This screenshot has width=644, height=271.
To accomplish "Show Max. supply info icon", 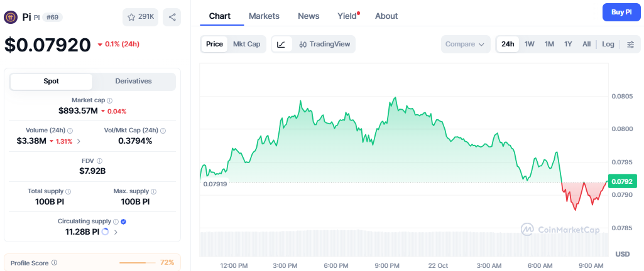I will pyautogui.click(x=153, y=191).
